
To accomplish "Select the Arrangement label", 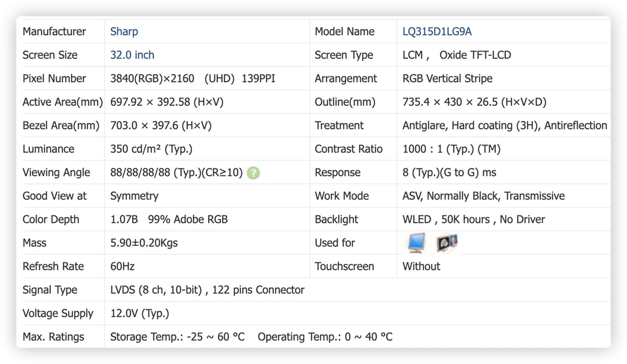I will (346, 78).
